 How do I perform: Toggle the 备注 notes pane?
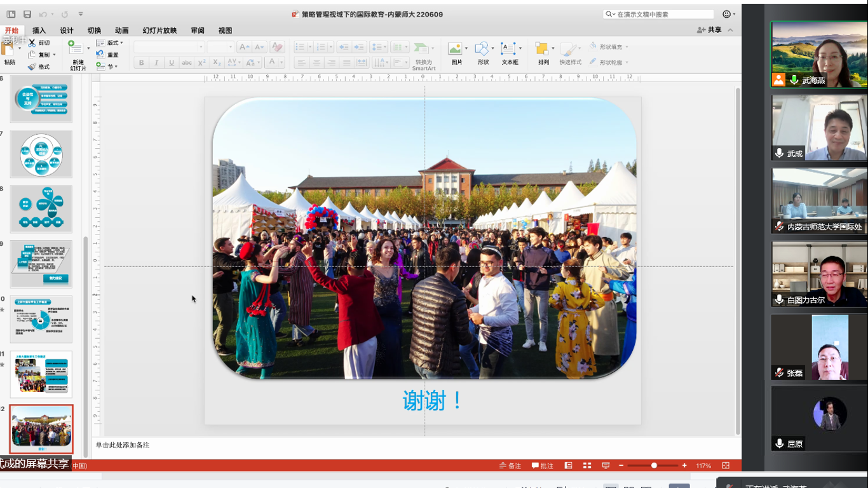(x=510, y=466)
